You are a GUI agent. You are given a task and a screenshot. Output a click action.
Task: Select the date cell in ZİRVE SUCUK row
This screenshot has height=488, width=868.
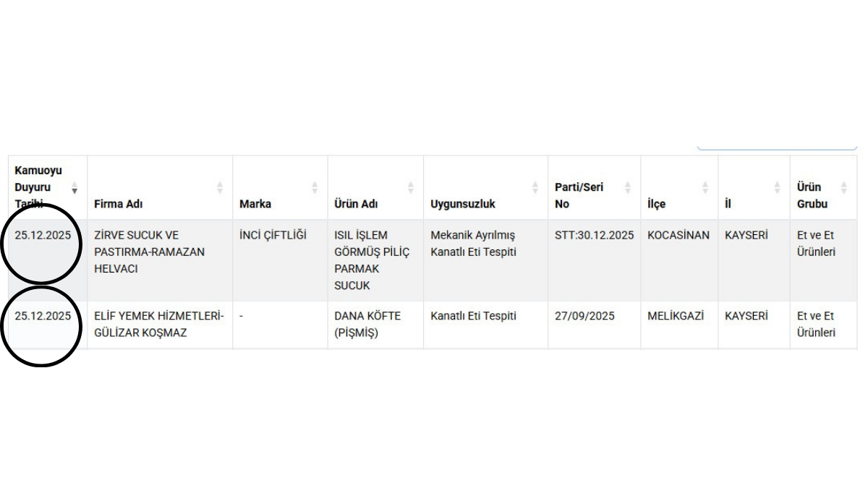tap(43, 236)
